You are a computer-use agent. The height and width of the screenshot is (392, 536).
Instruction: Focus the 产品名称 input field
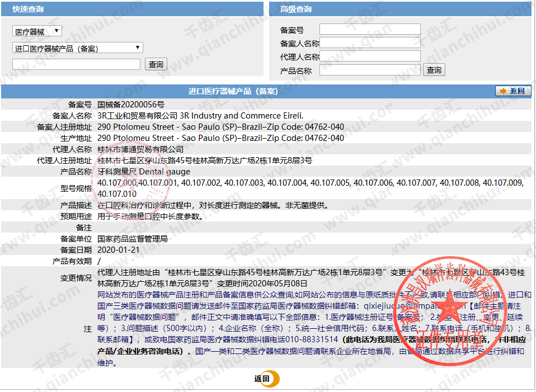[369, 70]
